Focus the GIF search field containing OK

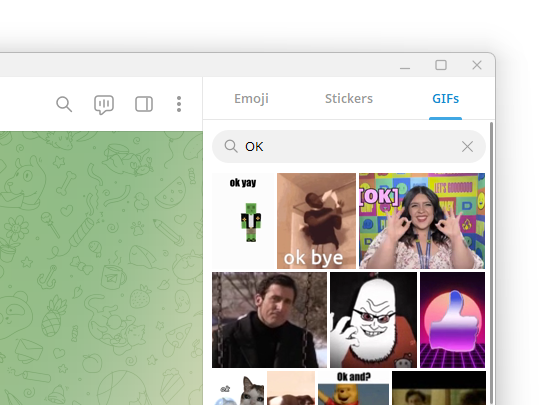click(349, 146)
